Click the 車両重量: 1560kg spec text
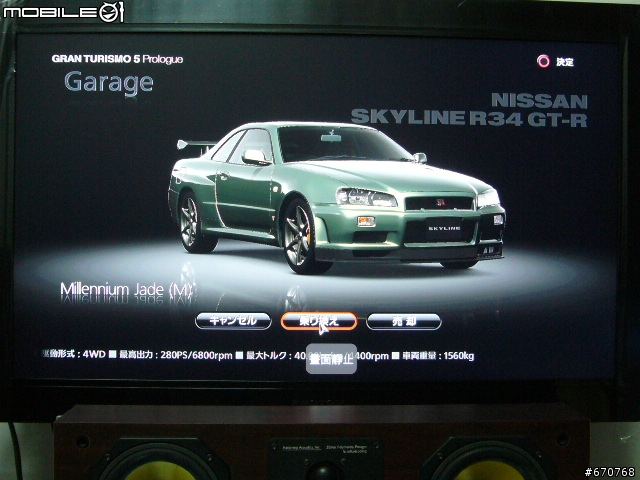This screenshot has width=640, height=480. pyautogui.click(x=438, y=356)
